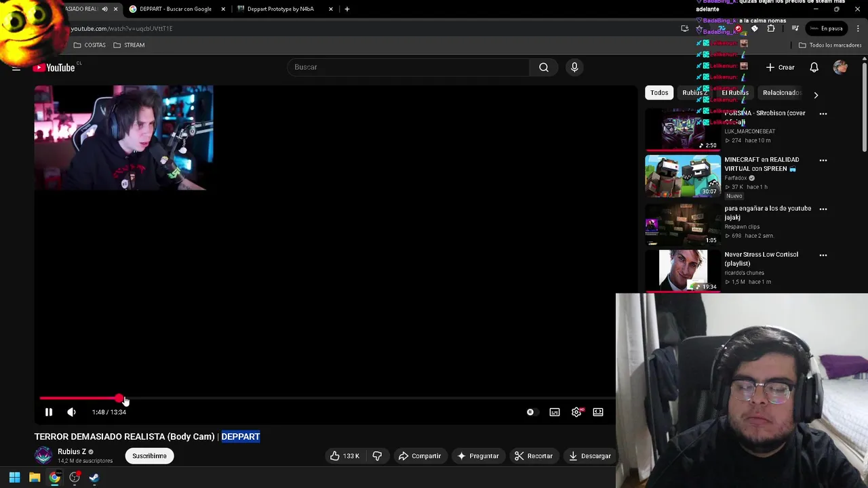Open the Preguntar AI button
Viewport: 868px width, 488px height.
(x=478, y=456)
